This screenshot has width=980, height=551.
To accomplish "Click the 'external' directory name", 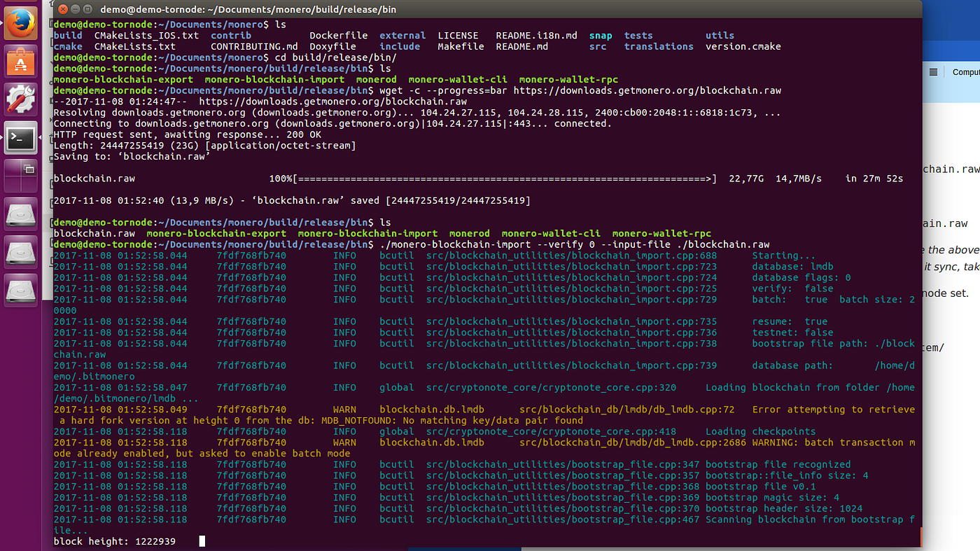I will click(x=402, y=35).
